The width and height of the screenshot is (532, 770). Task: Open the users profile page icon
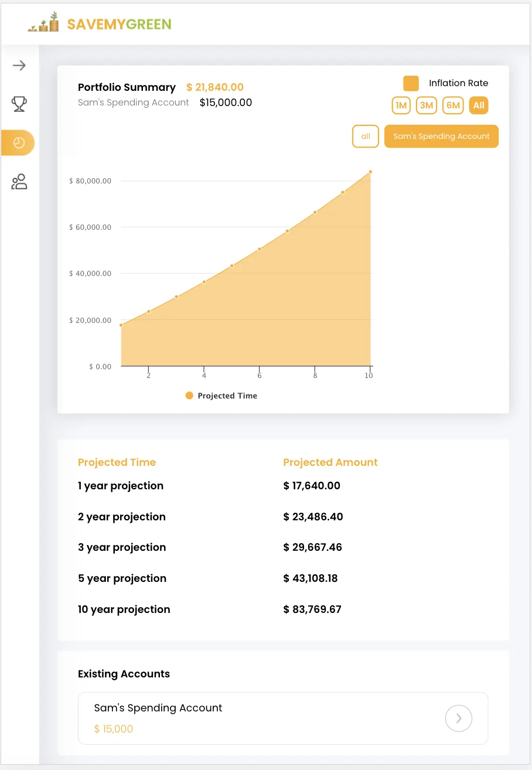pyautogui.click(x=19, y=182)
